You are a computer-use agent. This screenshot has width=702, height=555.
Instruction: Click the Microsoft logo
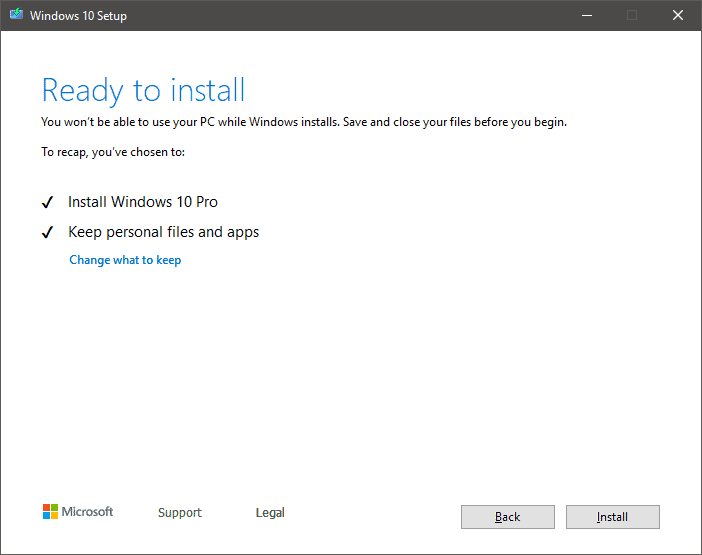[78, 512]
